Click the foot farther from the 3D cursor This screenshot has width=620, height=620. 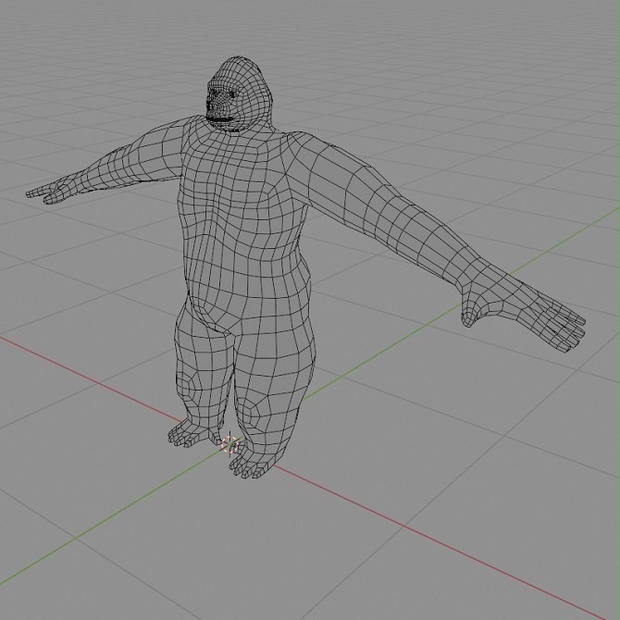click(190, 433)
